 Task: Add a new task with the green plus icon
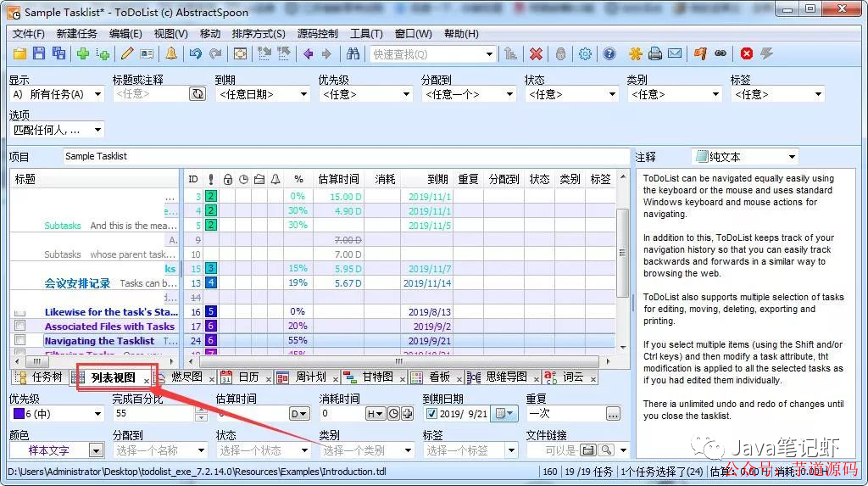pyautogui.click(x=83, y=53)
